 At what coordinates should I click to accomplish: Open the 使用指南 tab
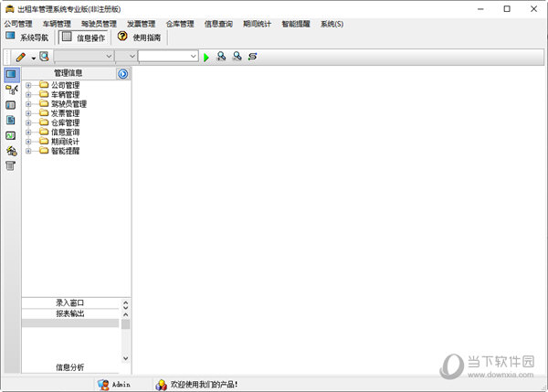point(142,37)
